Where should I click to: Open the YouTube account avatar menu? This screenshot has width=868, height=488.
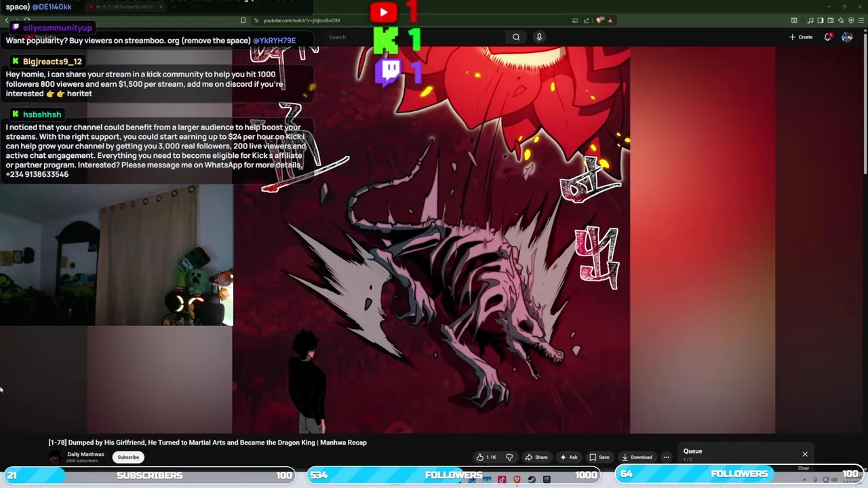847,37
